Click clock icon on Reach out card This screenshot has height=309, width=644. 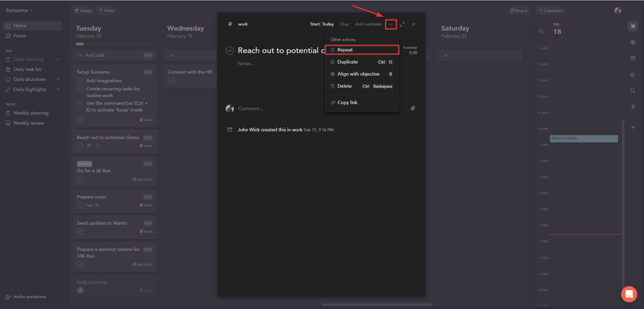[98, 146]
